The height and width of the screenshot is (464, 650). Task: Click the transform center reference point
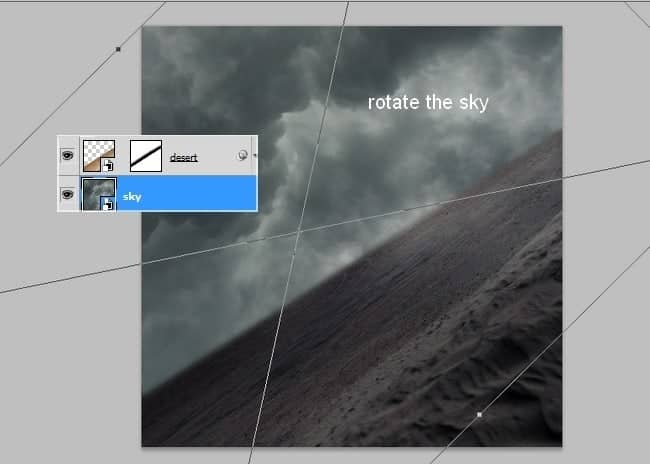point(298,231)
